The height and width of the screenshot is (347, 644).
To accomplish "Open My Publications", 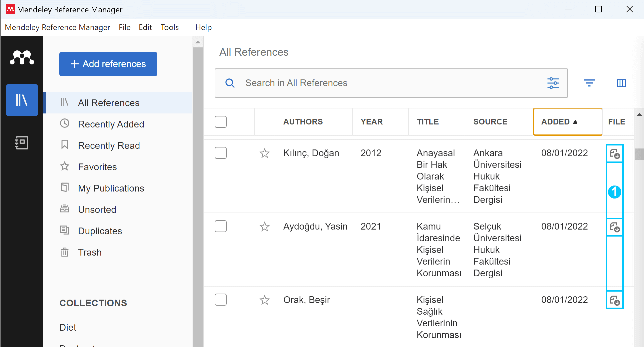I will point(118,188).
